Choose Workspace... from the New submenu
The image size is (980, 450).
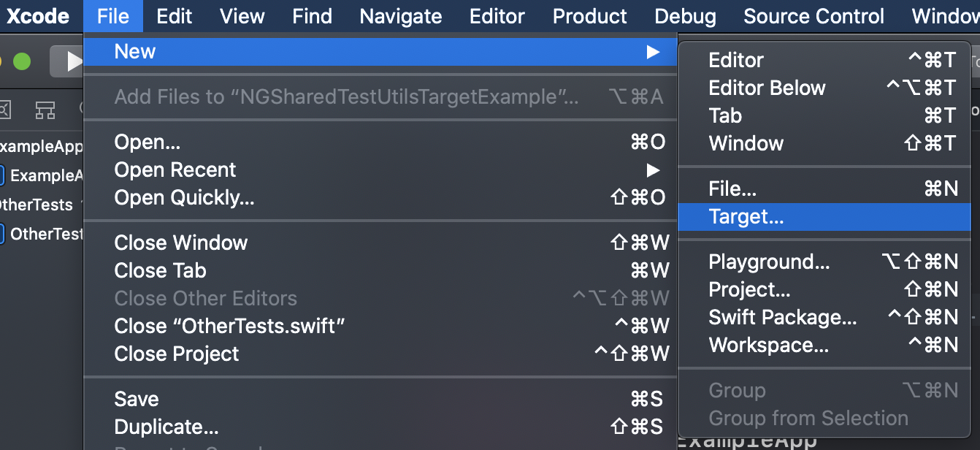click(754, 345)
